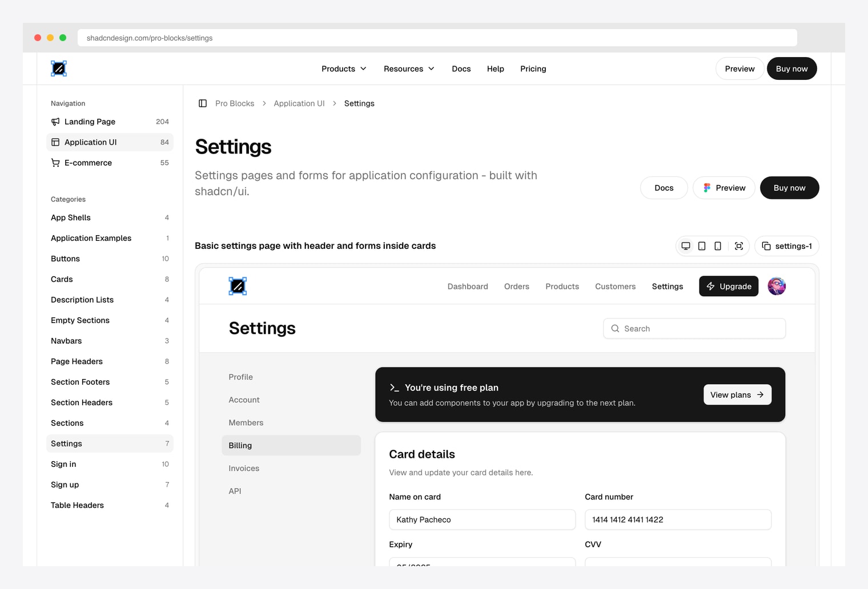Open Sign in category
This screenshot has height=589, width=868.
110,464
